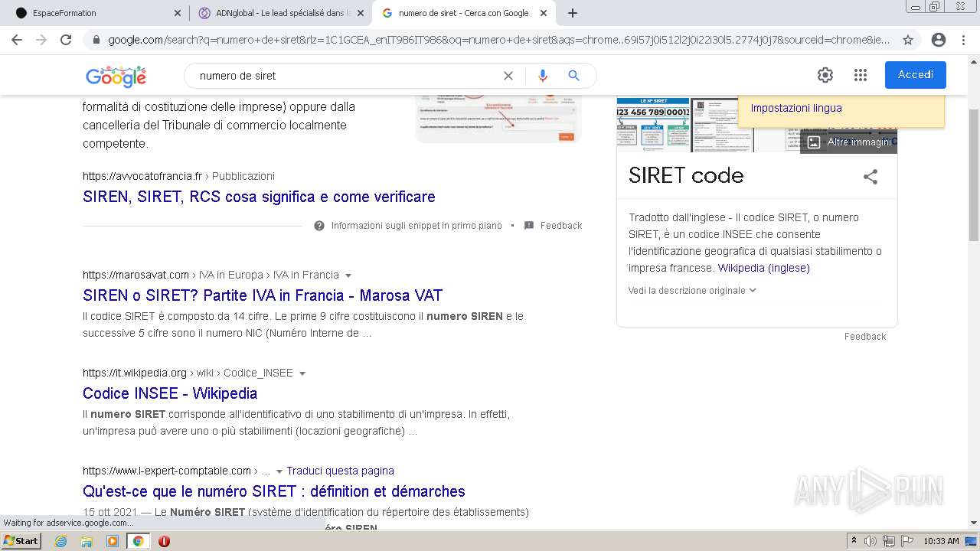Click the volume tray icon
Screen dimensions: 980x551
[x=871, y=541]
